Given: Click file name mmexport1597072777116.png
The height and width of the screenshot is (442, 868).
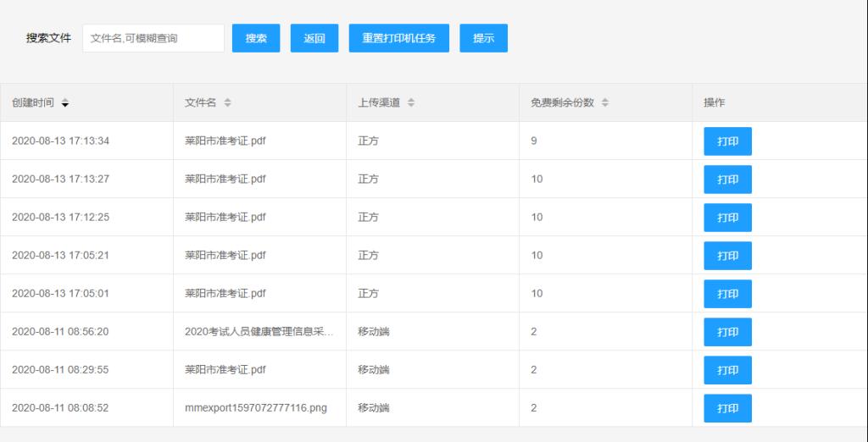Looking at the screenshot, I should coord(256,408).
